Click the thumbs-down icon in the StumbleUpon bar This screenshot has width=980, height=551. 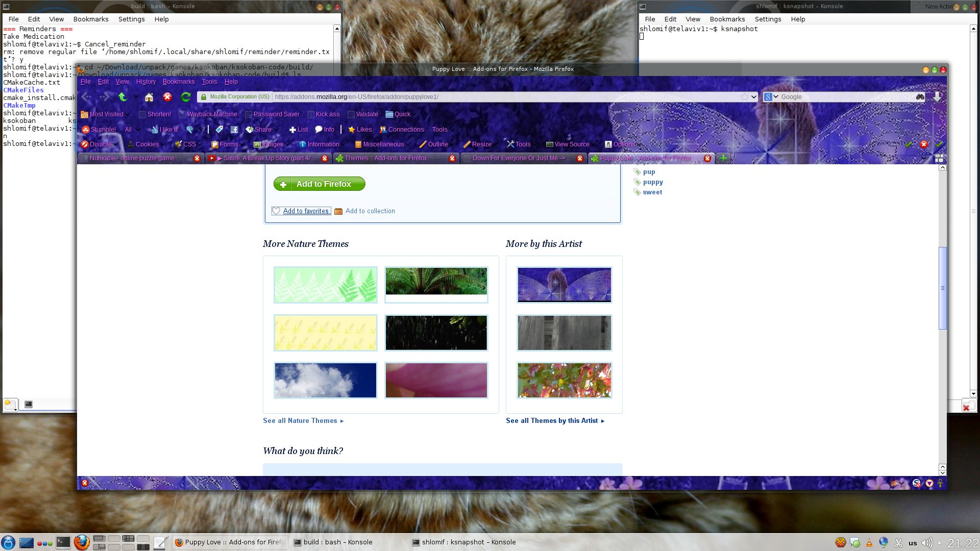(190, 130)
